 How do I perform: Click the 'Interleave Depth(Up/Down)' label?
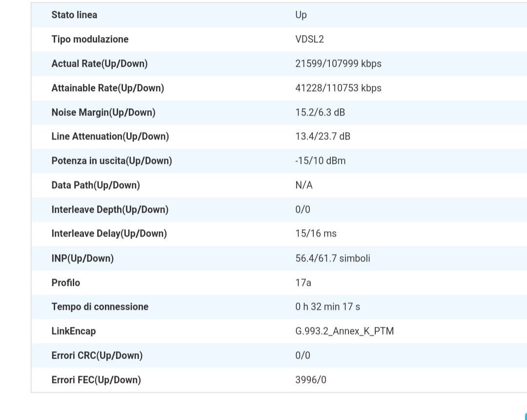[110, 210]
